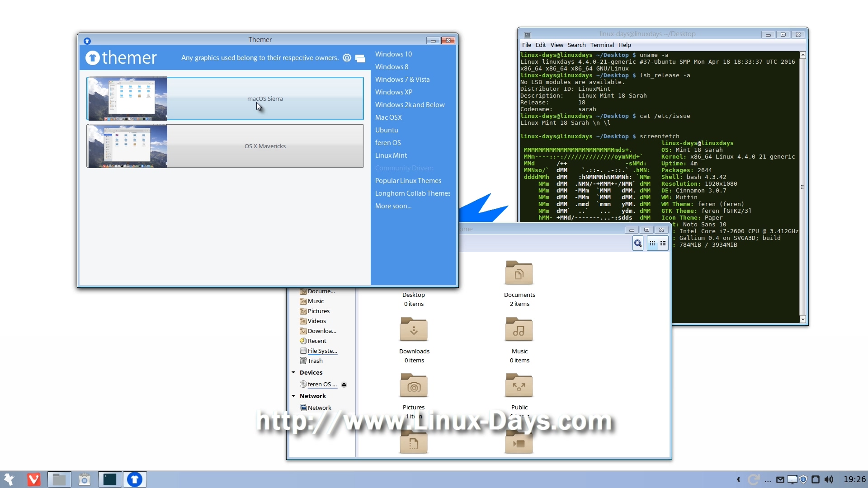Open the Downloads folder icon
This screenshot has width=868, height=488.
point(414,329)
